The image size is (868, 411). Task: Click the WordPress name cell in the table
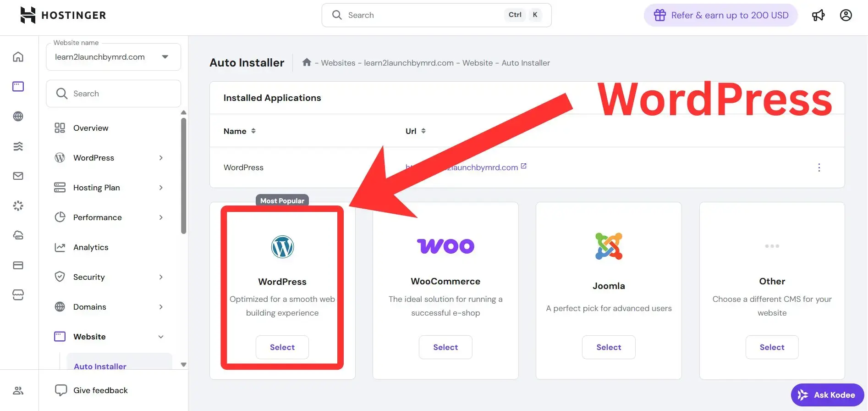click(243, 167)
